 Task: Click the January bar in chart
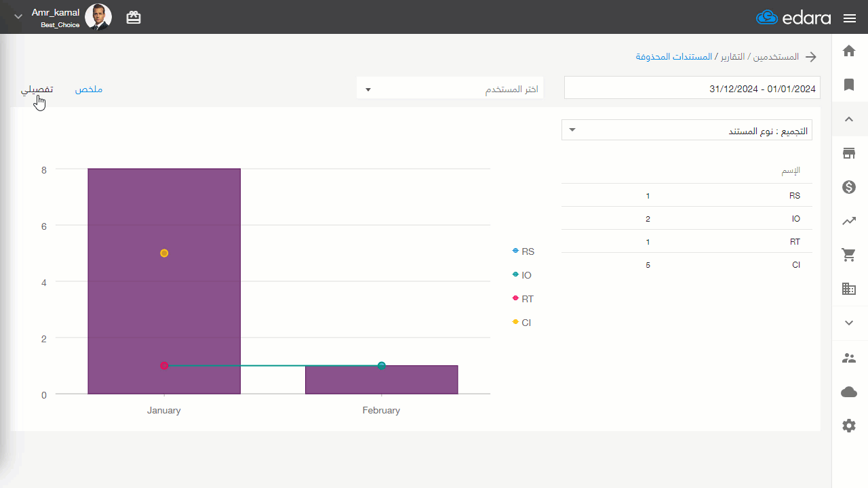click(164, 281)
